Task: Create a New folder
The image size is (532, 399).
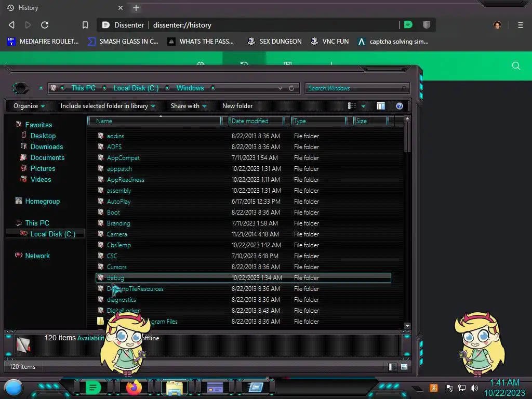Action: coord(237,106)
